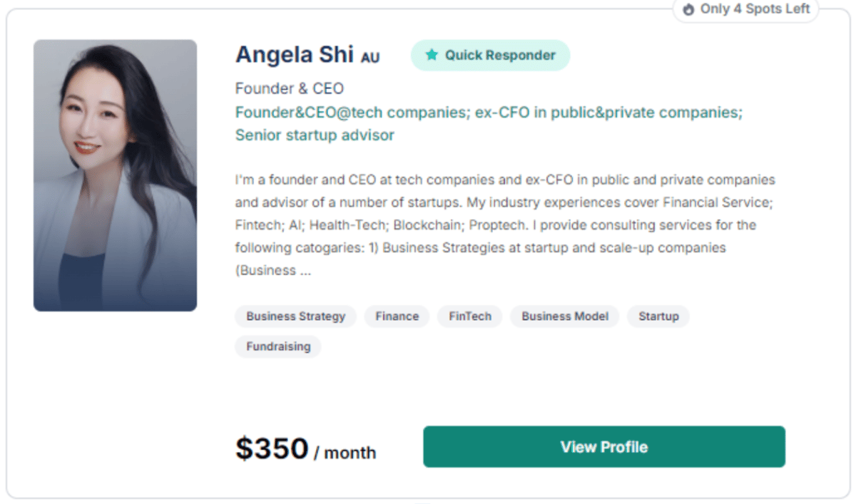Click the Business Model tag

tap(565, 317)
